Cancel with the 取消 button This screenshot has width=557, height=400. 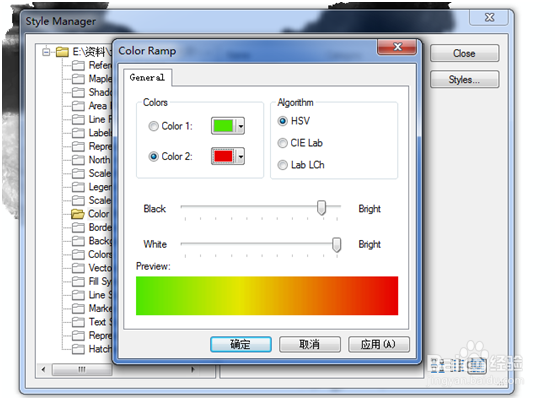(x=309, y=344)
